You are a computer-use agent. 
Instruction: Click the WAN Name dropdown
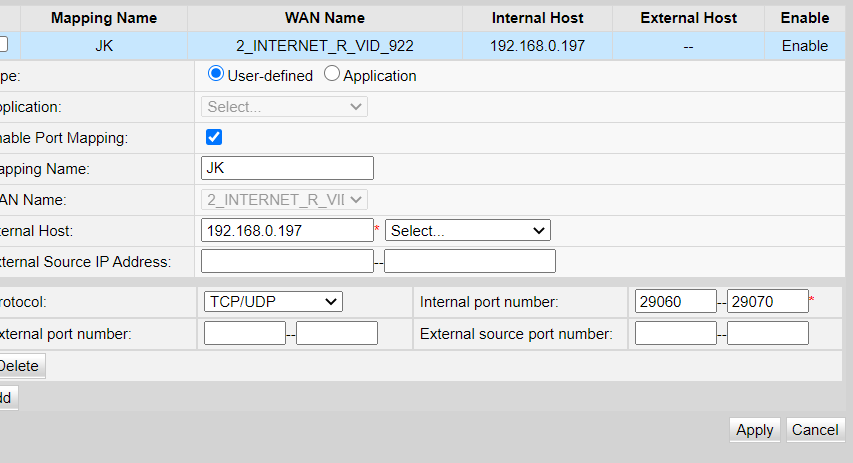click(285, 199)
